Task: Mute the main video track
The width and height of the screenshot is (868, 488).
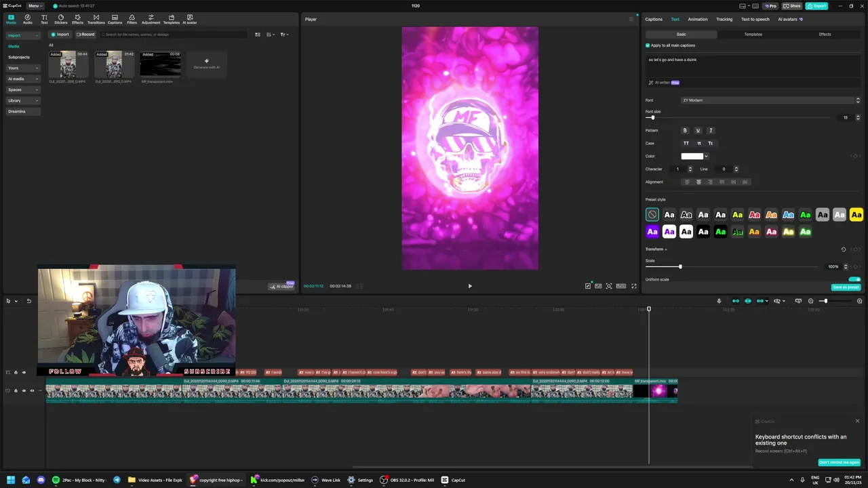Action: (x=33, y=390)
